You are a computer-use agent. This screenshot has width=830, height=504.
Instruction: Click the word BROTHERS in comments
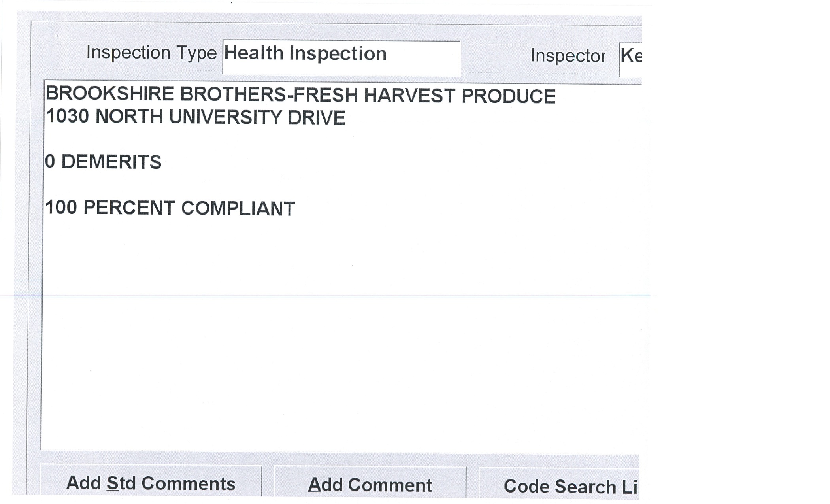pyautogui.click(x=233, y=95)
